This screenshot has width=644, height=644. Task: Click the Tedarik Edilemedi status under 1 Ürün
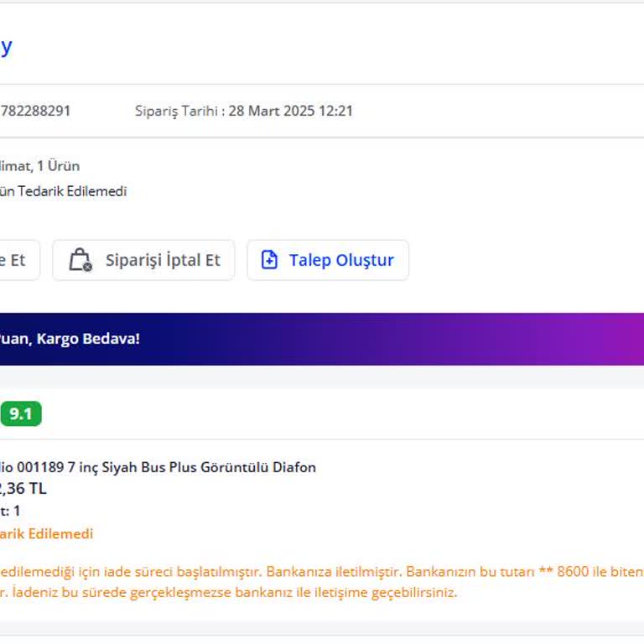point(63,191)
